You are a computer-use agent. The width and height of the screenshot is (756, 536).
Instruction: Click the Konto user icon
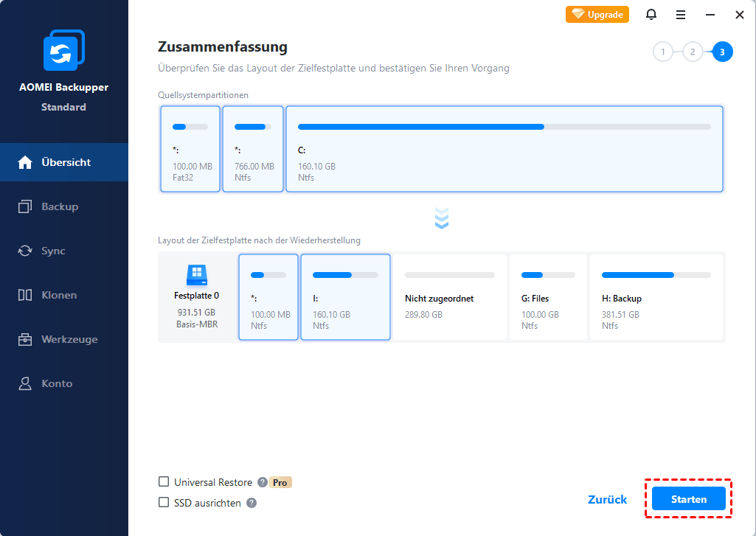[25, 383]
